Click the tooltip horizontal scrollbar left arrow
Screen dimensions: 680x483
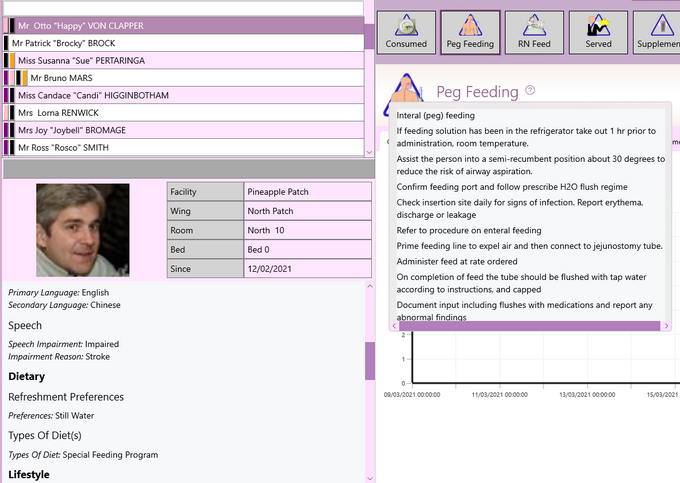coord(394,326)
